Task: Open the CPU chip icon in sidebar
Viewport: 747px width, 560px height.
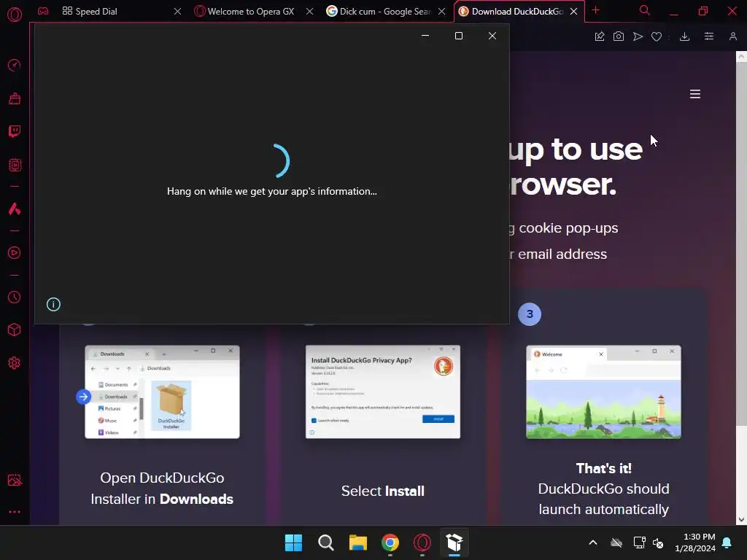Action: (x=15, y=165)
